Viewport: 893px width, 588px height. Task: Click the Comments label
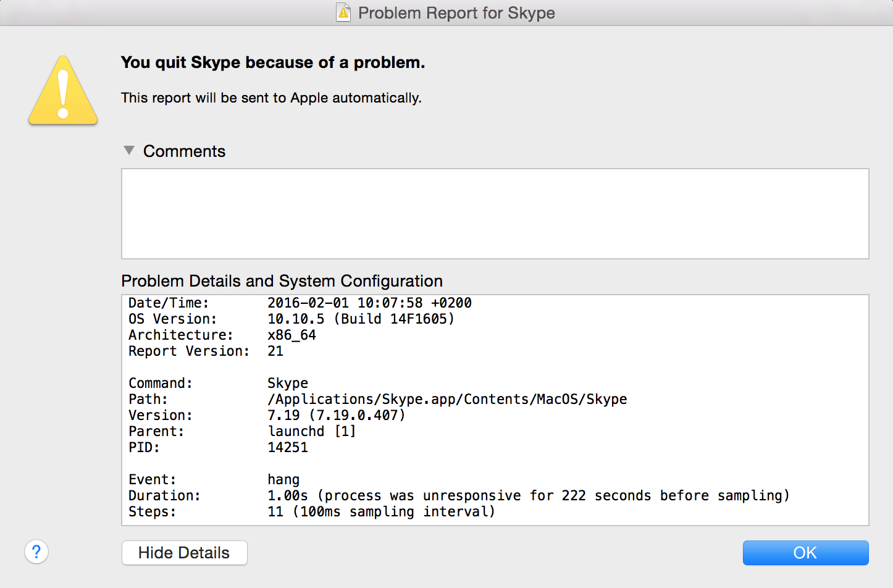(x=184, y=151)
